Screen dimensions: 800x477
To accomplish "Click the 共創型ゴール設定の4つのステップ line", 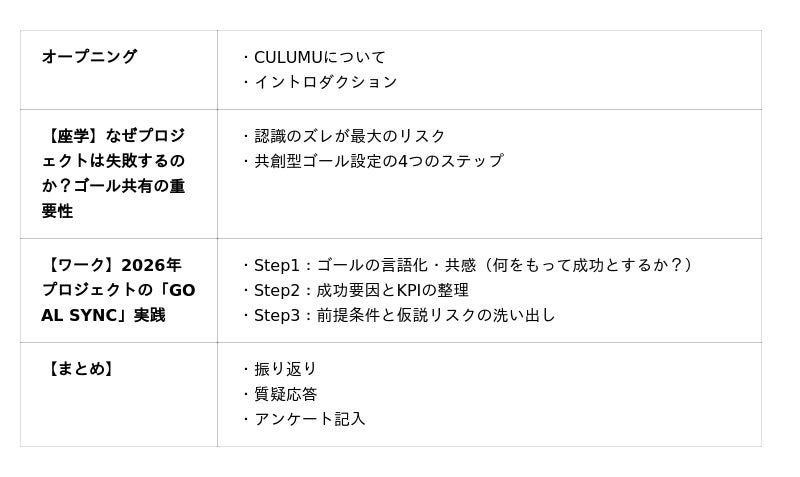I will point(378,161).
